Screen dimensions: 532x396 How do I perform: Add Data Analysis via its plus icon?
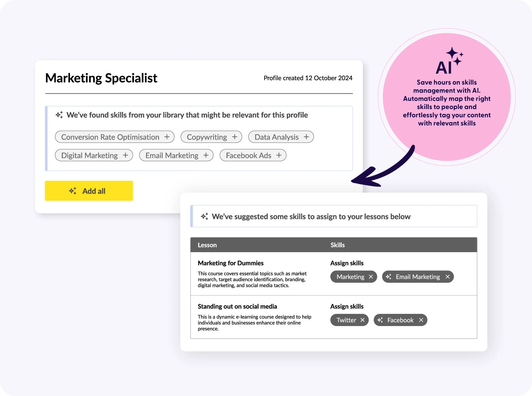point(306,137)
